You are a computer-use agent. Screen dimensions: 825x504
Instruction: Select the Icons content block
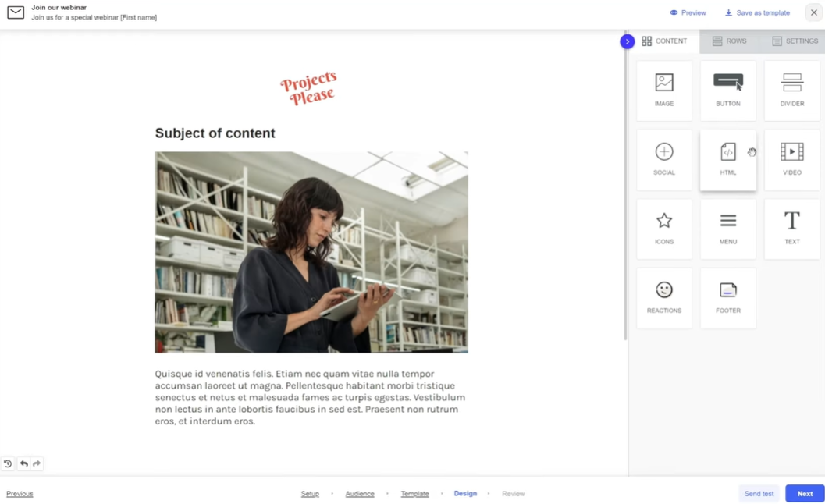coord(663,228)
